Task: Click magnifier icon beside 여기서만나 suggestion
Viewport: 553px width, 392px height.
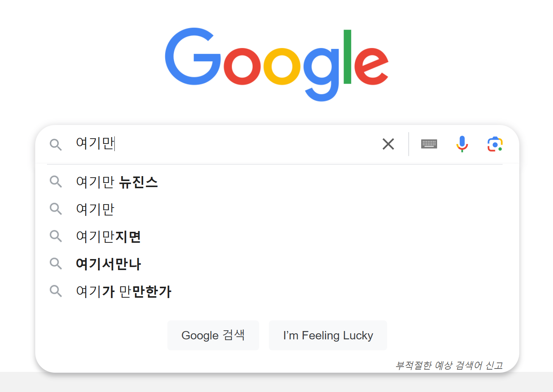Action: pyautogui.click(x=56, y=264)
